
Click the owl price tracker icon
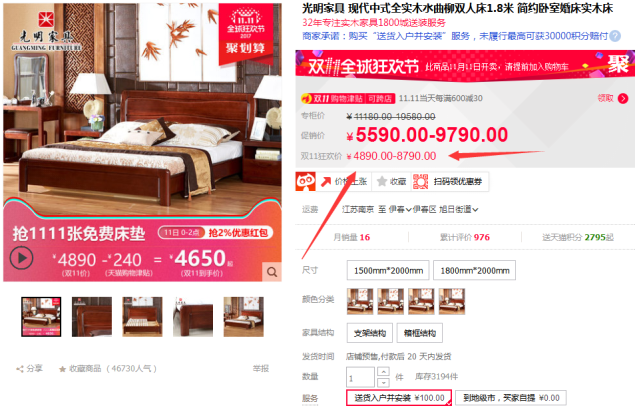[x=306, y=181]
